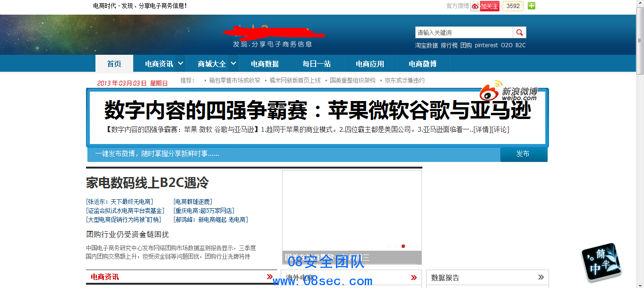
Task: Open the 商城大全 navigation tab
Action: 212,64
